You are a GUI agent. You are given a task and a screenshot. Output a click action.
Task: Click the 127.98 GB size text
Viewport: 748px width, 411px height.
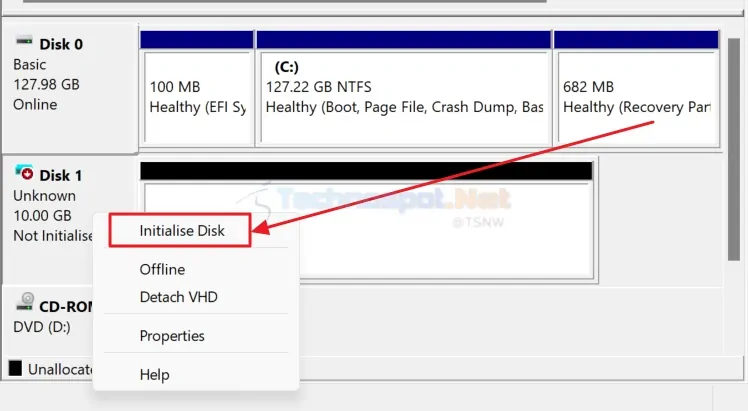click(46, 84)
